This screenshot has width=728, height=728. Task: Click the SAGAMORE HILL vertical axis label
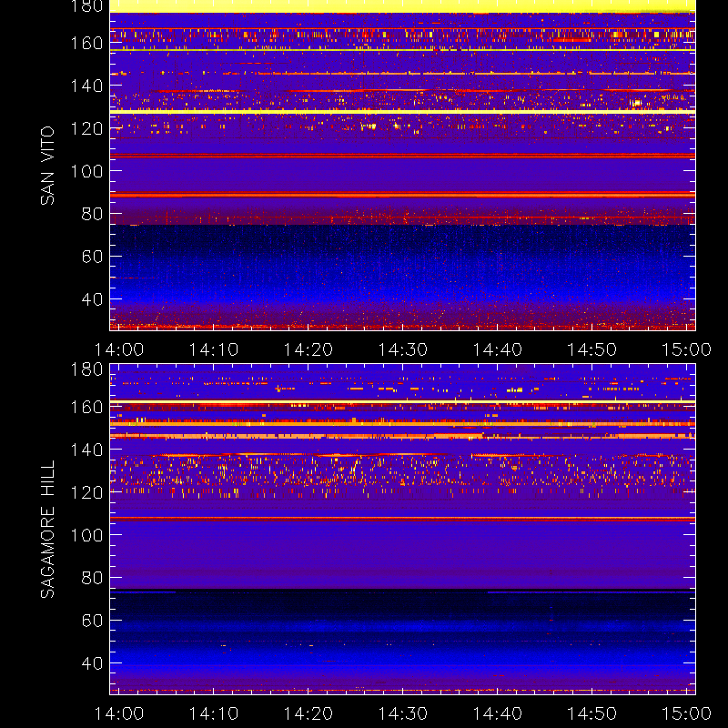[x=47, y=530]
